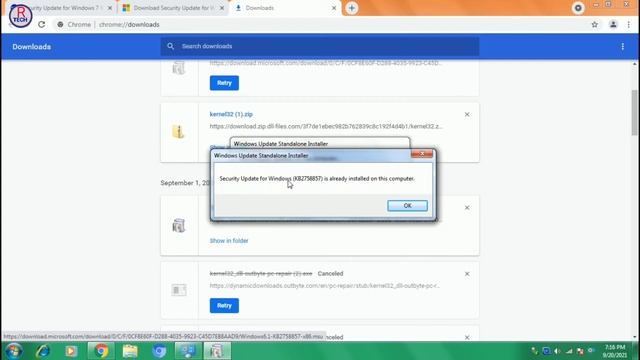Click Show in folder link

pyautogui.click(x=229, y=241)
